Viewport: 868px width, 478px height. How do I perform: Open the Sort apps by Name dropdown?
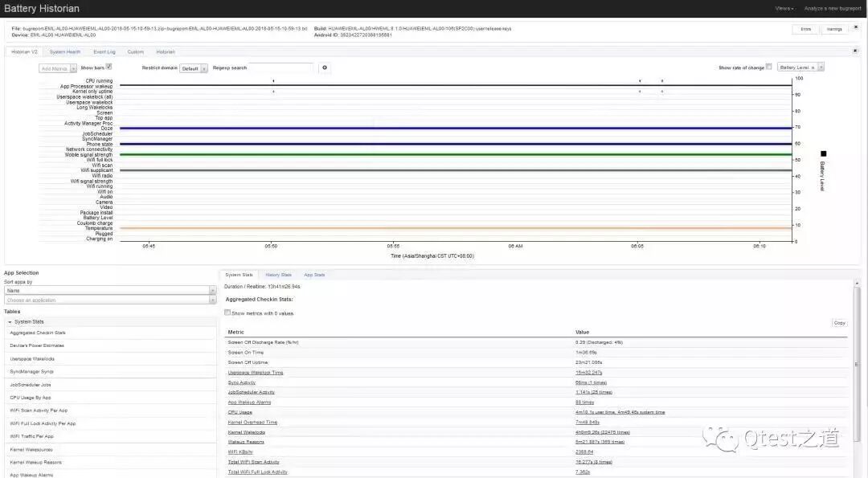tap(109, 291)
